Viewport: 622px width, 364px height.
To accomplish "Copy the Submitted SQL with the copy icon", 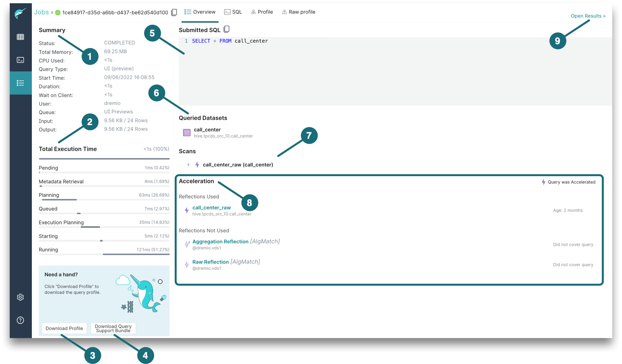I will (227, 29).
